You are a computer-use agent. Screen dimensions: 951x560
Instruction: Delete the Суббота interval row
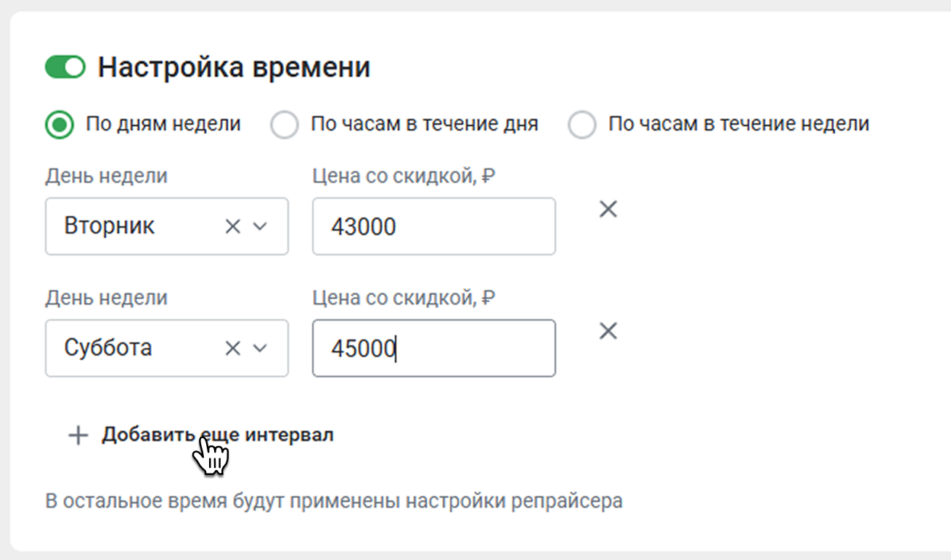click(x=608, y=332)
